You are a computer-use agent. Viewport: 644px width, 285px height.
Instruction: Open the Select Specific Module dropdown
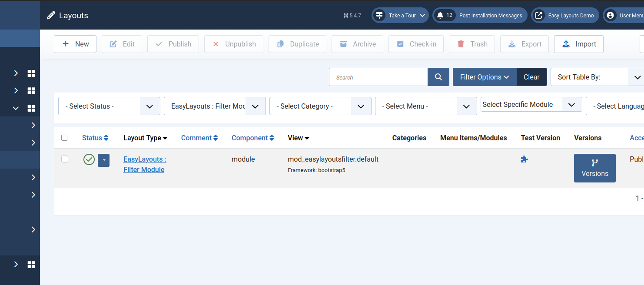[531, 104]
